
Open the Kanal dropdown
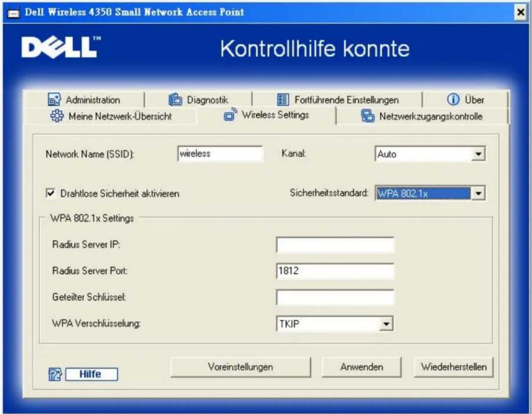point(478,154)
